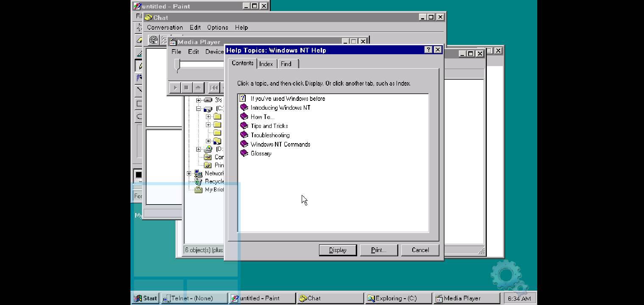Open the Conversation menu in Chat
Viewport: 644px width, 305px height.
165,28
